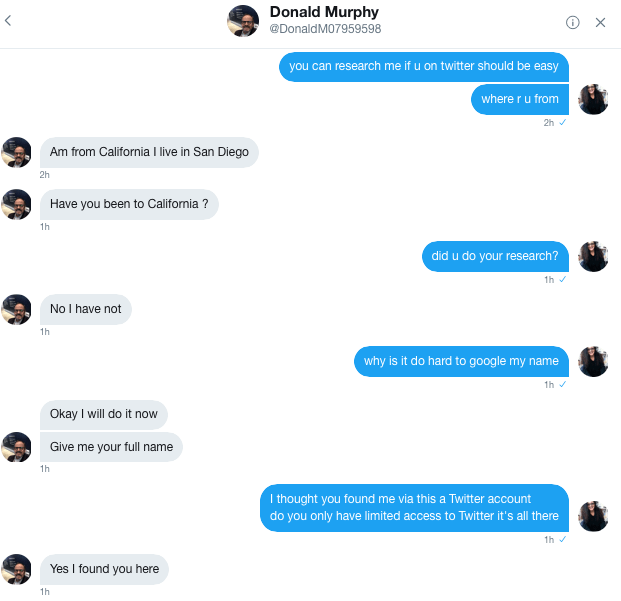Click avatar beside "did u do your research?"
The height and width of the screenshot is (601, 621).
pyautogui.click(x=594, y=256)
